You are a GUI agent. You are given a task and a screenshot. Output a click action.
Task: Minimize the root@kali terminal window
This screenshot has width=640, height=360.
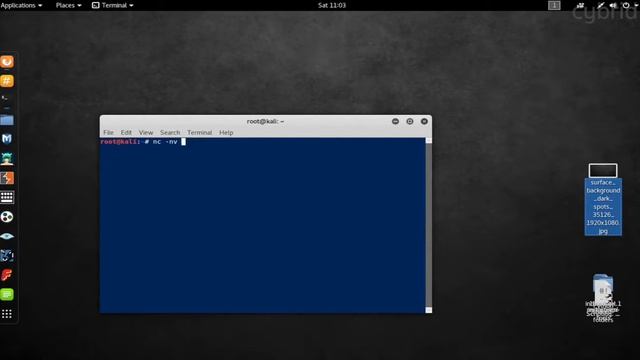point(395,121)
